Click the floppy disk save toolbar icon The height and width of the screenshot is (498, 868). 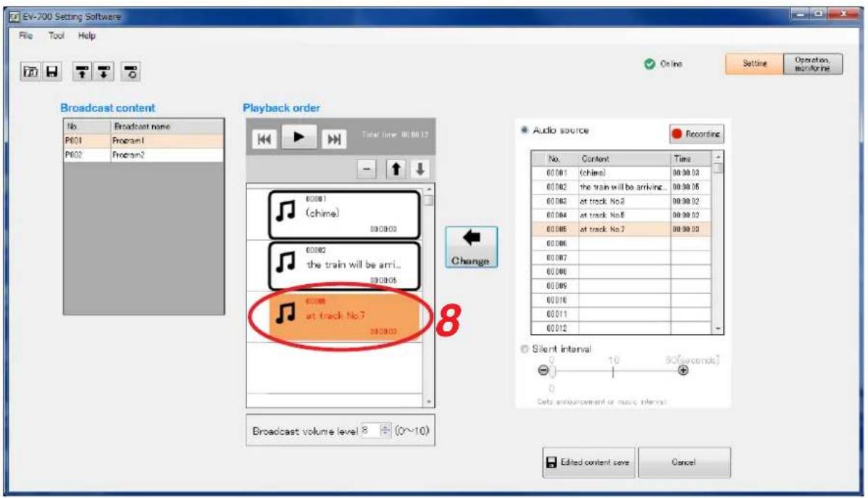click(51, 72)
